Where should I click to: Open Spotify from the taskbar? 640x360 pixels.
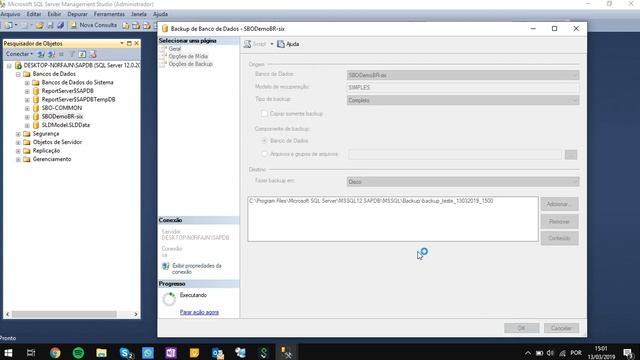(x=78, y=353)
